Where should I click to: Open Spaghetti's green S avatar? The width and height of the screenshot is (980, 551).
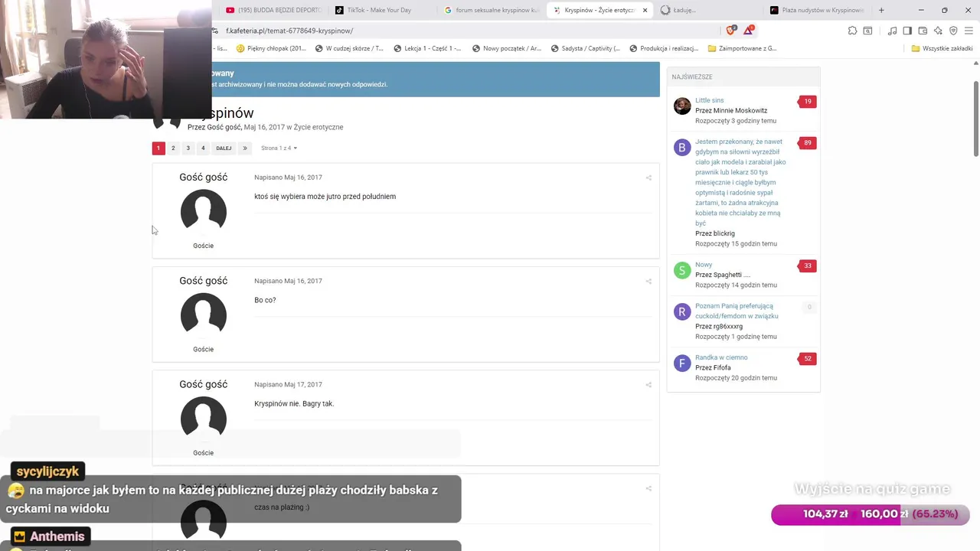click(682, 270)
